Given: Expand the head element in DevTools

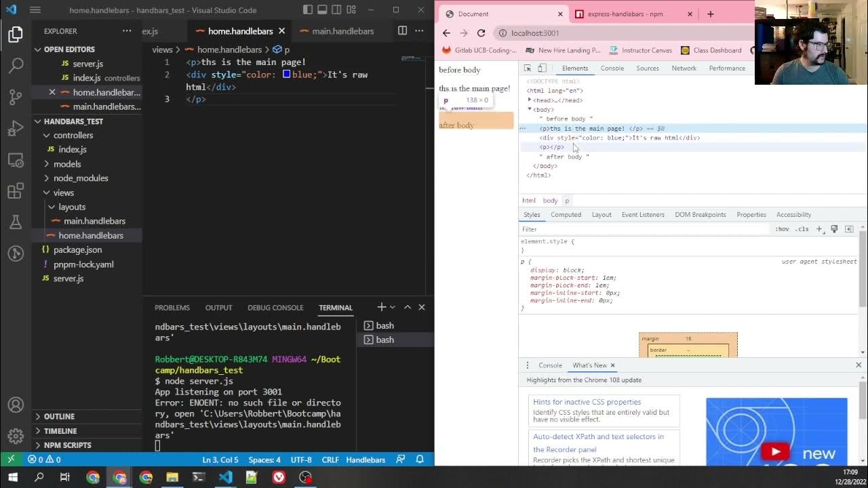Looking at the screenshot, I should point(530,100).
